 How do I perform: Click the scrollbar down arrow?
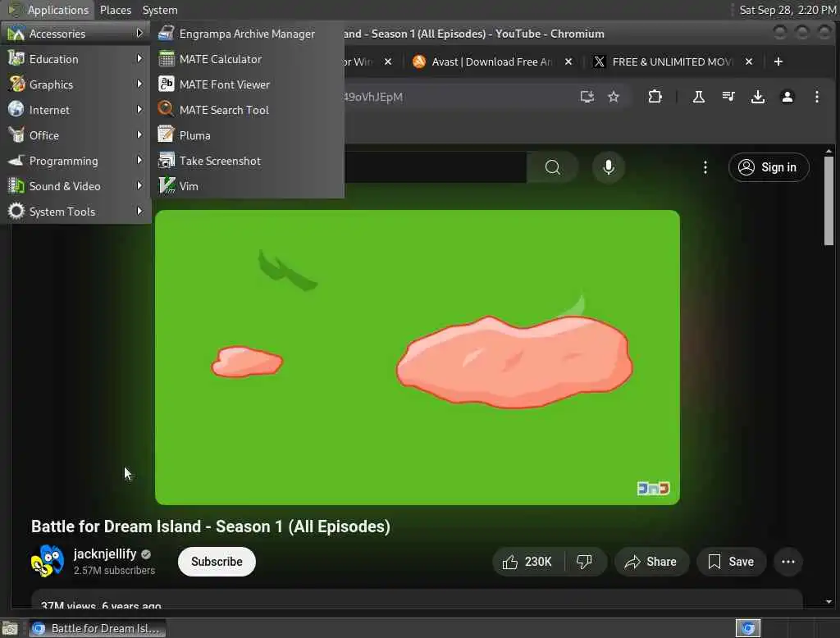coord(829,602)
